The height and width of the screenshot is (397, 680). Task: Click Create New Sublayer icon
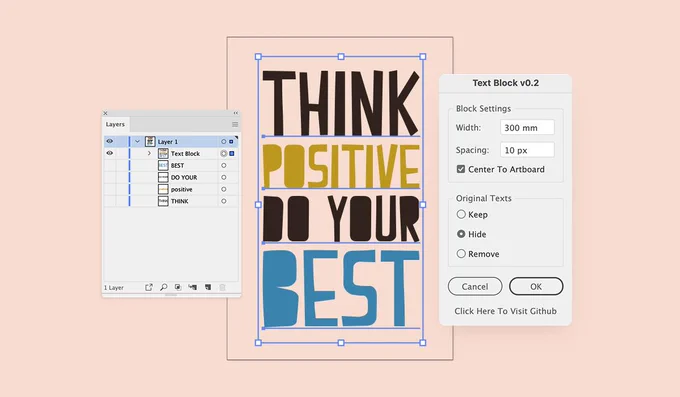pos(193,287)
